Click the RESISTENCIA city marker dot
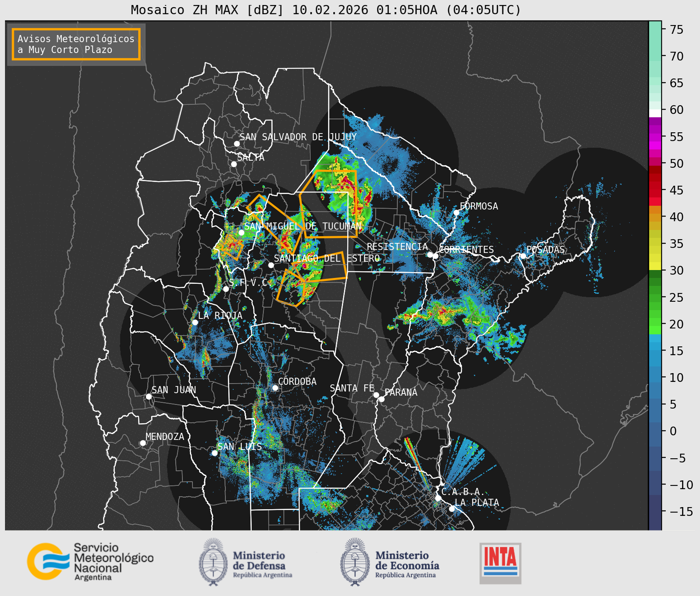Viewport: 700px width, 596px height. (x=430, y=255)
